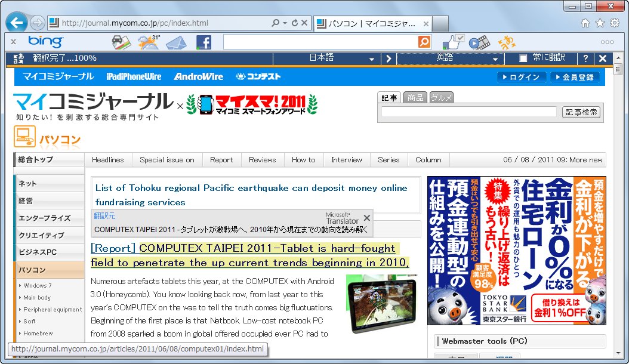This screenshot has height=364, width=629.
Task: Open the video film-reel icon on Bing Bar
Action: click(x=479, y=42)
